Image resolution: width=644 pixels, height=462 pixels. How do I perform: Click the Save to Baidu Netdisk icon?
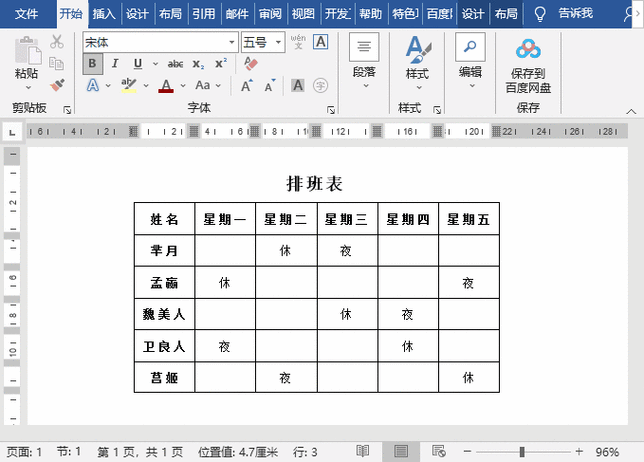[528, 49]
